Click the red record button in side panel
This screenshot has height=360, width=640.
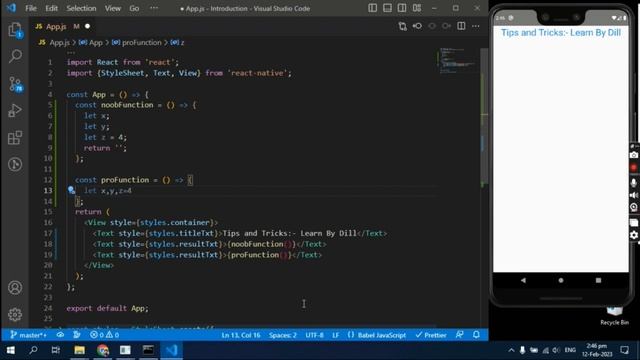pyautogui.click(x=634, y=168)
